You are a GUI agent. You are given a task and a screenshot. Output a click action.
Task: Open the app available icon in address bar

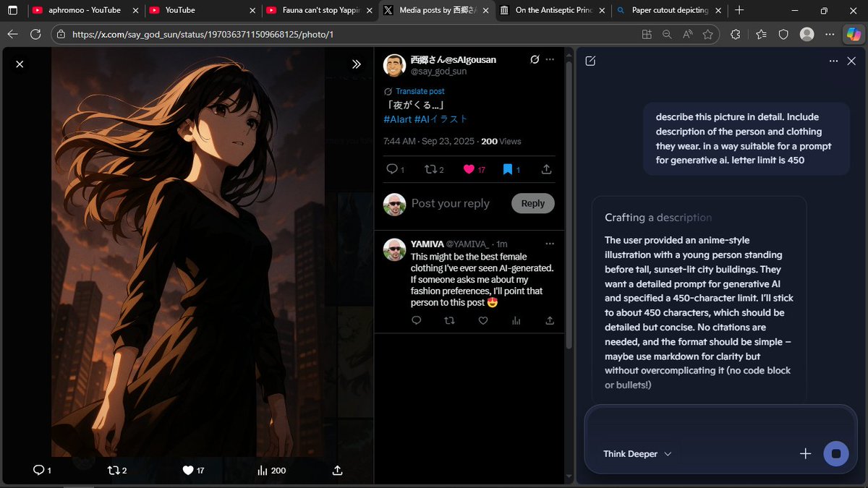[x=646, y=34]
